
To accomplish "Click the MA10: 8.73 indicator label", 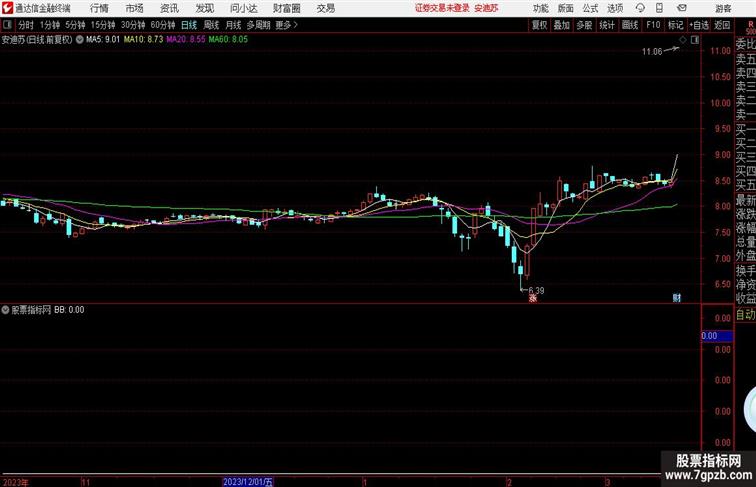I will pyautogui.click(x=144, y=40).
